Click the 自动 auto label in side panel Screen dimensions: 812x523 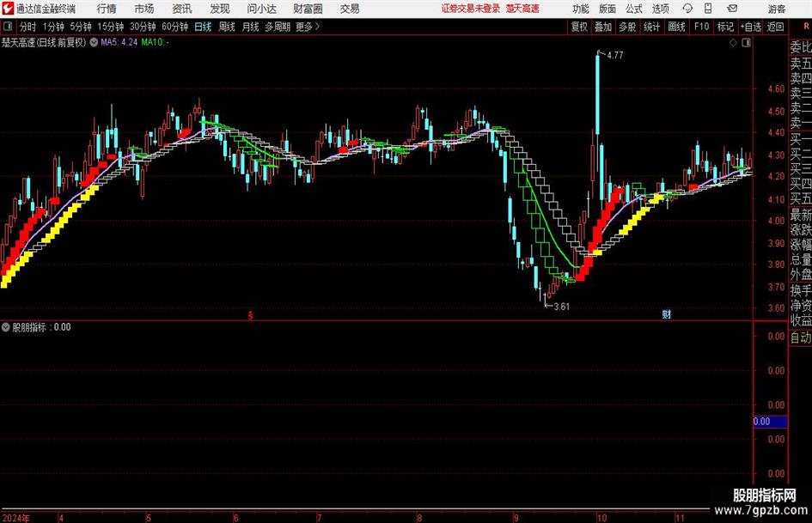tap(801, 338)
